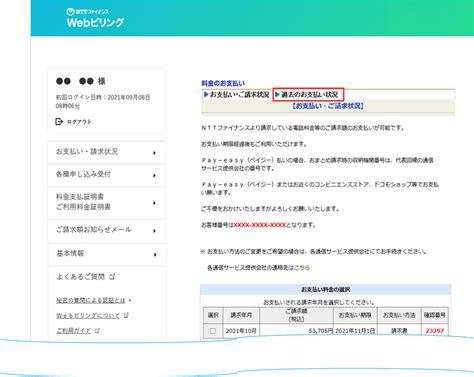This screenshot has height=377, width=474.
Task: Click the 2021年10月 billing month cell
Action: coord(241,331)
